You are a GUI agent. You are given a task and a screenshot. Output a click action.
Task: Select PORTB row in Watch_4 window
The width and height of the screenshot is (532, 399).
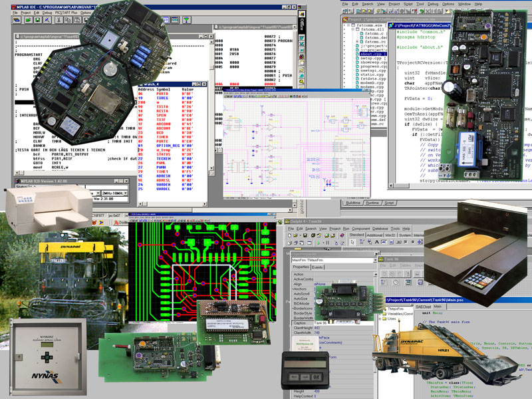(x=166, y=94)
